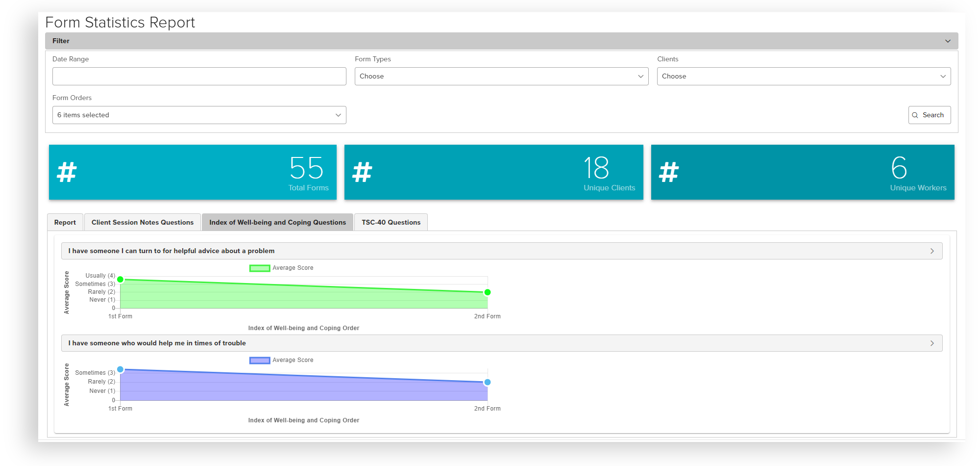Click the Date Range input field

click(x=199, y=77)
